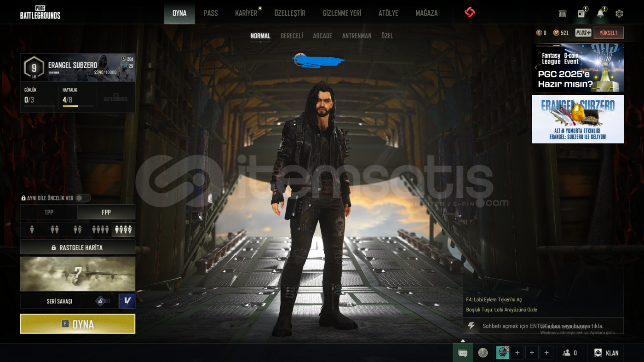Click the BP balance value 521
Viewport: 644px width, 362px height.
pos(564,33)
